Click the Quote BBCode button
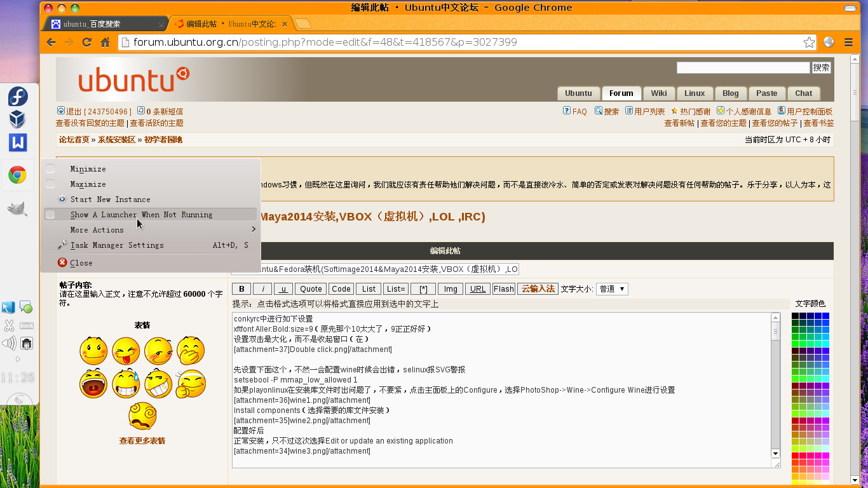Viewport: 868px width, 488px height. click(x=311, y=288)
